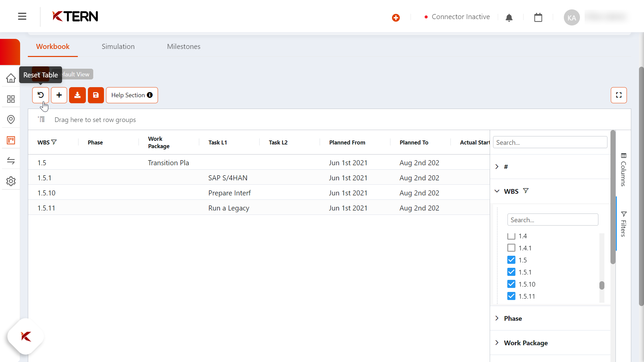Image resolution: width=644 pixels, height=362 pixels.
Task: Go to Home in the sidebar
Action: (x=11, y=78)
